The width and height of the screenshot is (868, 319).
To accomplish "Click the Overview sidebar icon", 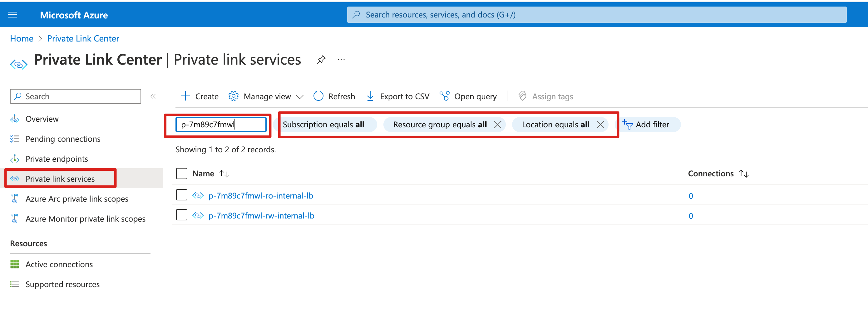I will tap(15, 119).
